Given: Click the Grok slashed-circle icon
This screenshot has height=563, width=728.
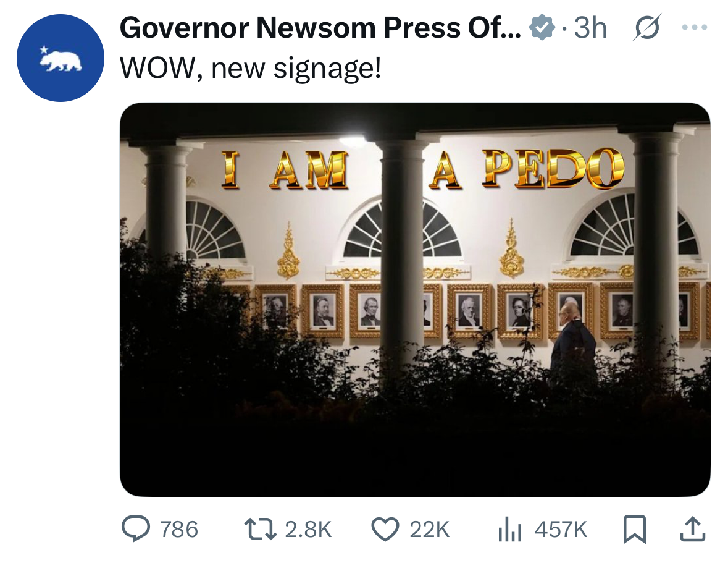Looking at the screenshot, I should click(x=645, y=28).
